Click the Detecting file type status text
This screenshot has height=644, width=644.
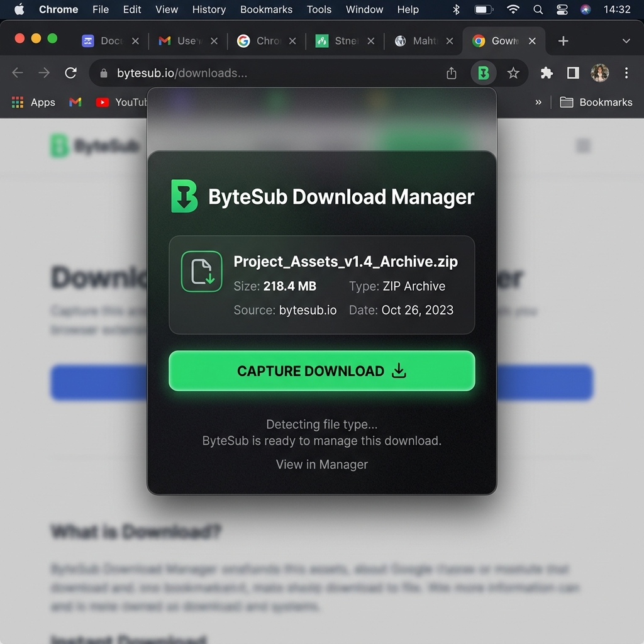[x=321, y=425]
